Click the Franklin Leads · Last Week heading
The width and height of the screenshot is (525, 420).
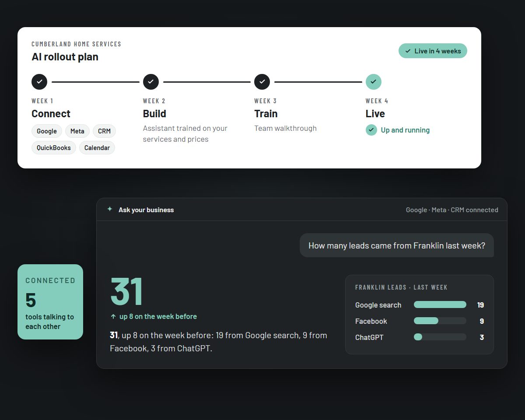[x=401, y=287]
